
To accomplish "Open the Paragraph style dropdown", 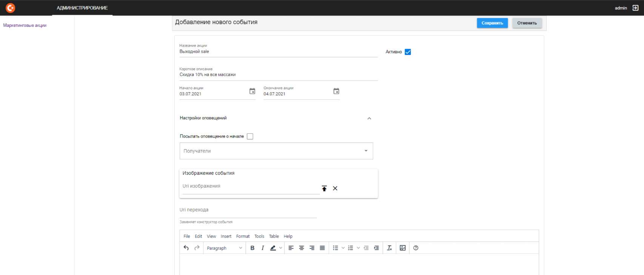I will point(224,248).
